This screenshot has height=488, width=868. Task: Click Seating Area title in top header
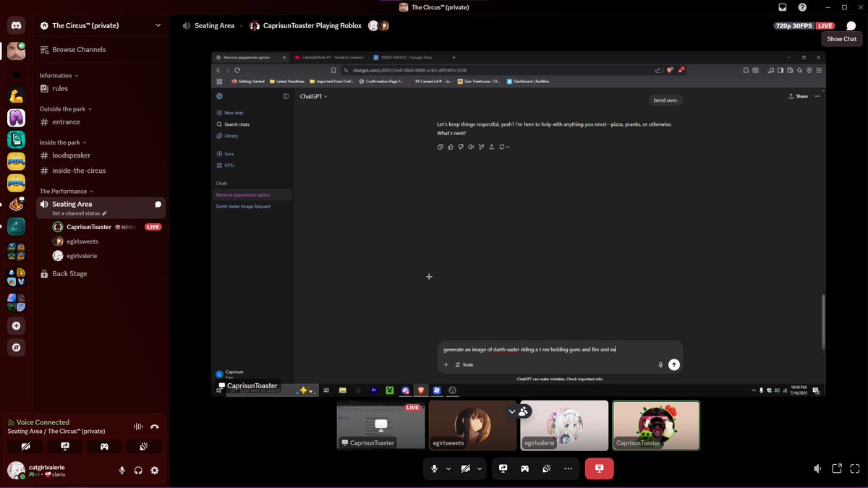[214, 26]
